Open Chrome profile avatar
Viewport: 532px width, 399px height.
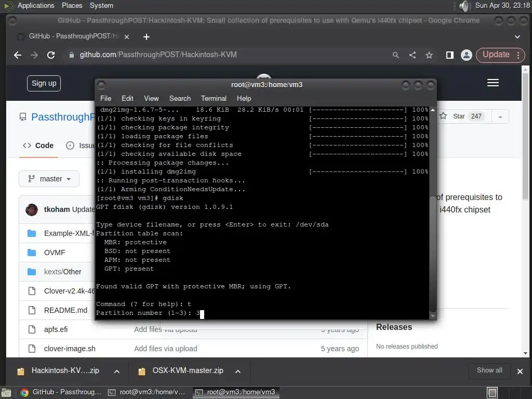467,55
